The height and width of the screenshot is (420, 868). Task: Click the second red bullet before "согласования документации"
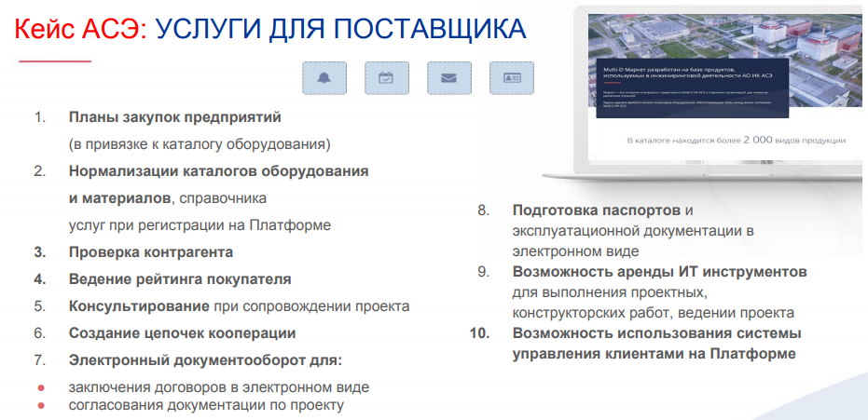click(41, 405)
